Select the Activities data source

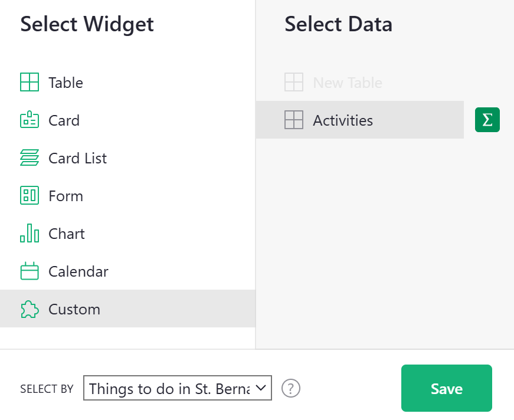[342, 120]
